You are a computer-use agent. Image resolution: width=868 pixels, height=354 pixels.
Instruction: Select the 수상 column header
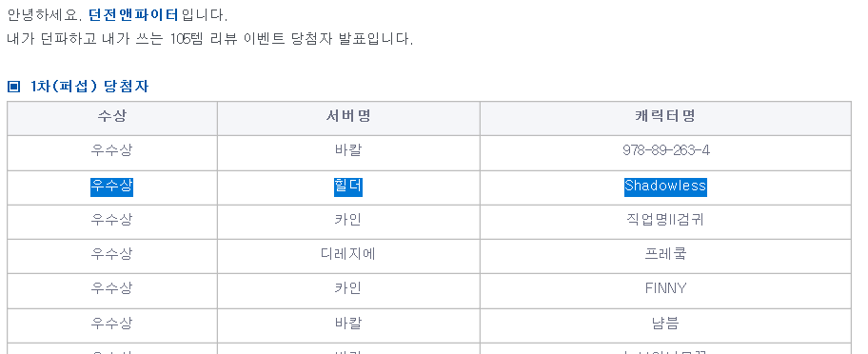[111, 116]
